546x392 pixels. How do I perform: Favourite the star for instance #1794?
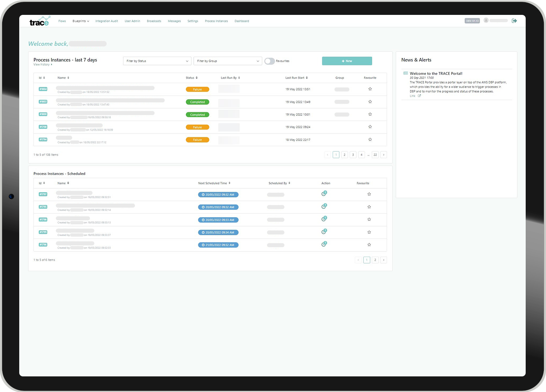pos(370,139)
